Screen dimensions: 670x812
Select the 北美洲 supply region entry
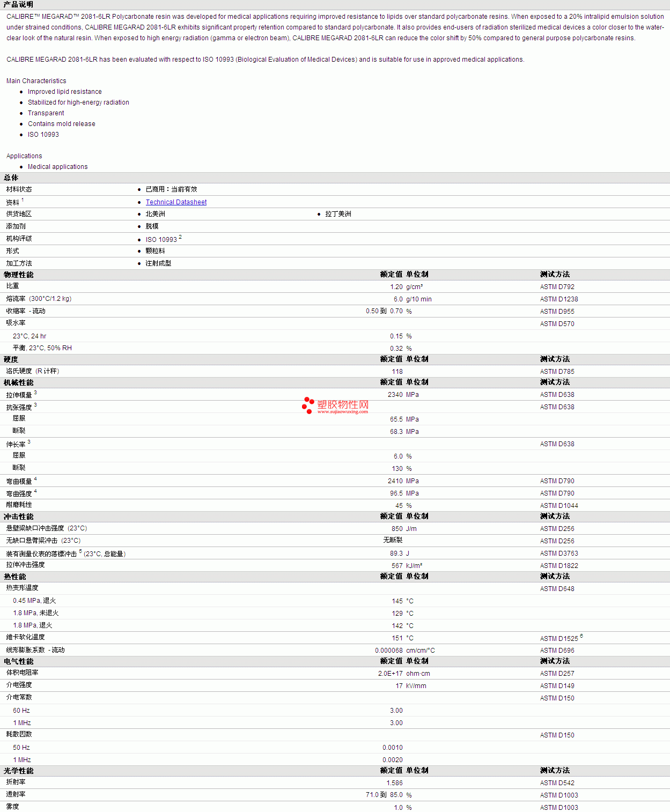[x=155, y=214]
